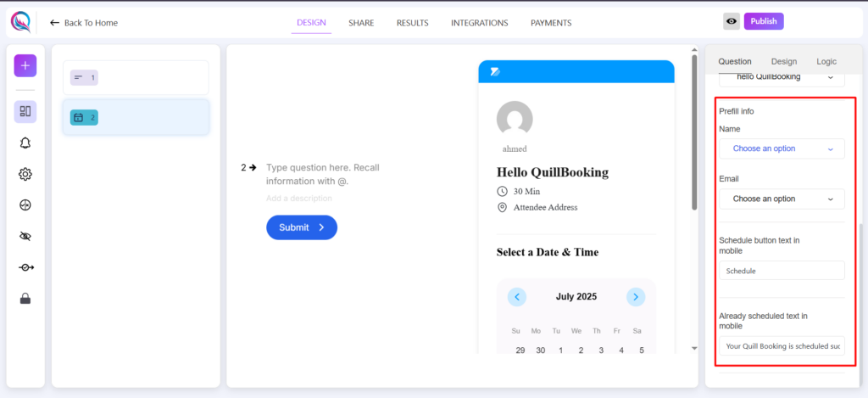Click the Schedule button text input field

pyautogui.click(x=782, y=271)
